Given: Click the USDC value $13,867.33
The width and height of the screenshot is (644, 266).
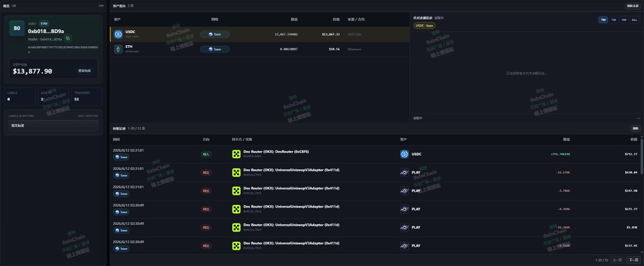Looking at the screenshot, I should click(331, 34).
